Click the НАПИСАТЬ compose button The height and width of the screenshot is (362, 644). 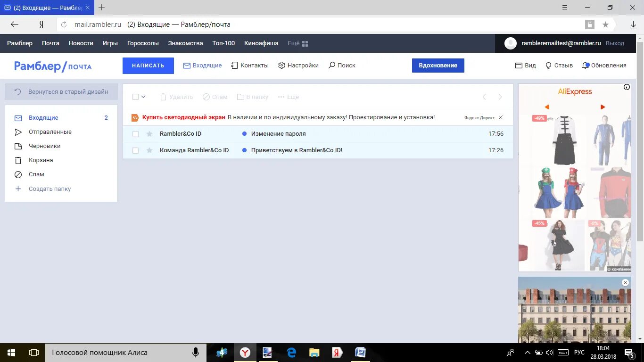pos(148,66)
